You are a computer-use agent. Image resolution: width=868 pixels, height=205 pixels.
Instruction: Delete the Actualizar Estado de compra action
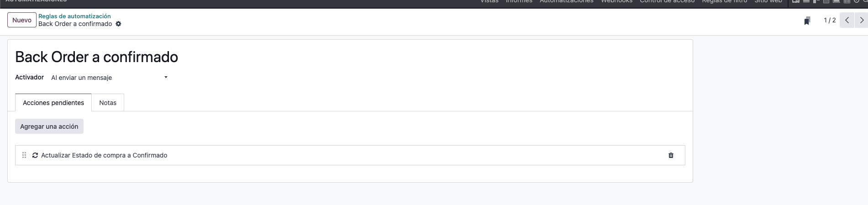click(x=671, y=155)
